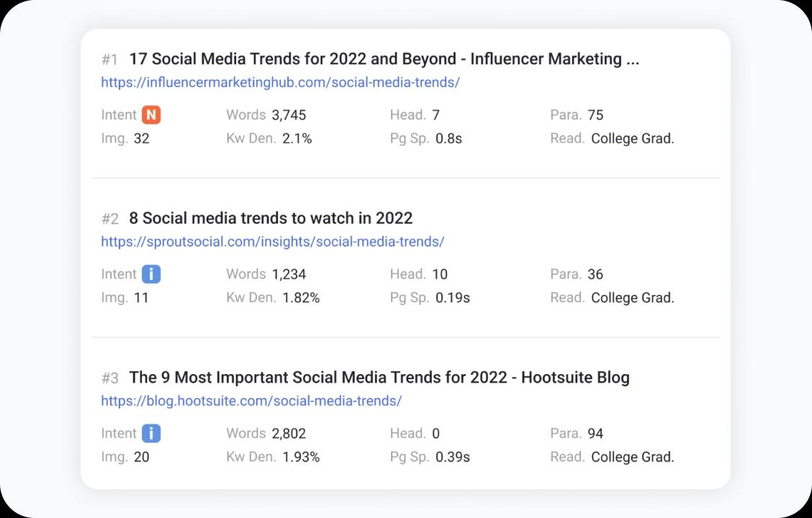The height and width of the screenshot is (518, 812).
Task: Click the blue intent icon on result #3
Action: tap(151, 433)
